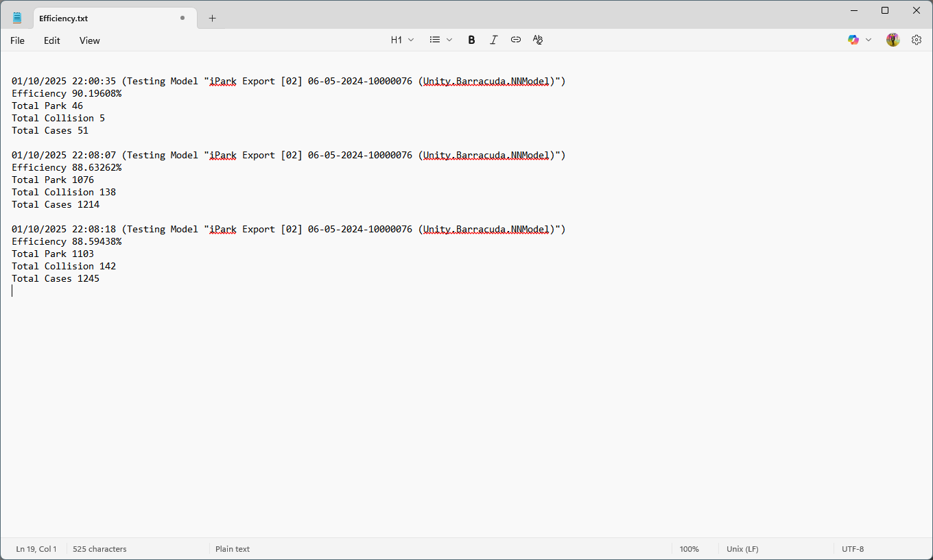The image size is (933, 560).
Task: Add a new tab
Action: tap(212, 19)
